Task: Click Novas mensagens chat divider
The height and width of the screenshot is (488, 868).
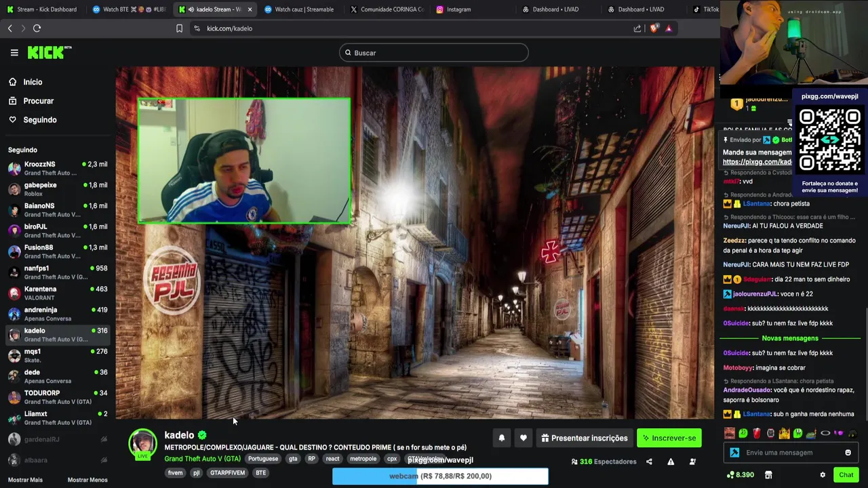Action: (790, 338)
